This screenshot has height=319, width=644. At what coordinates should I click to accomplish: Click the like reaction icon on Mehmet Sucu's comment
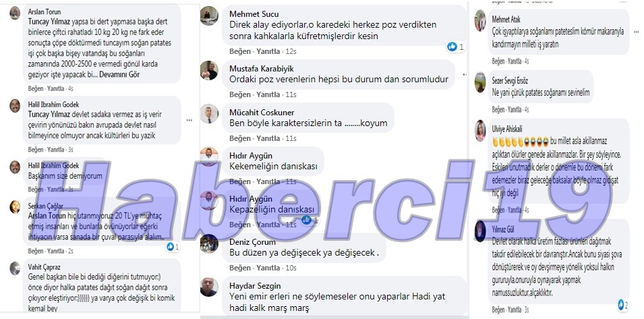click(452, 47)
